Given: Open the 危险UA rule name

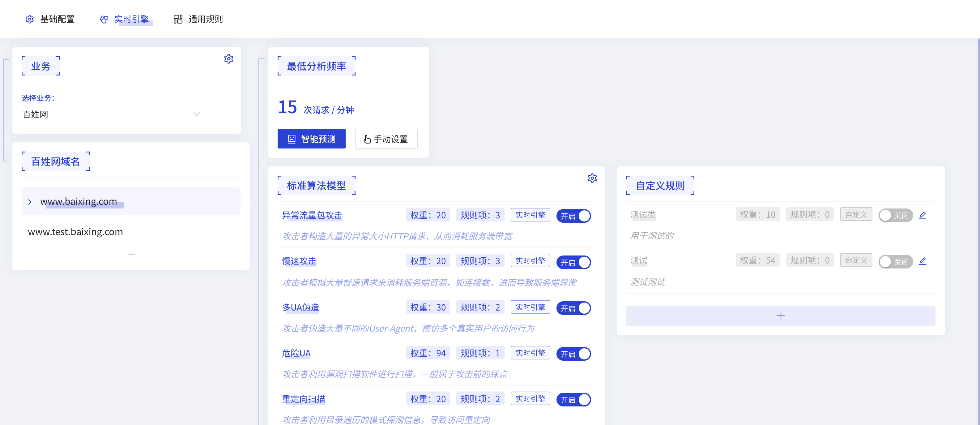Looking at the screenshot, I should pos(296,353).
